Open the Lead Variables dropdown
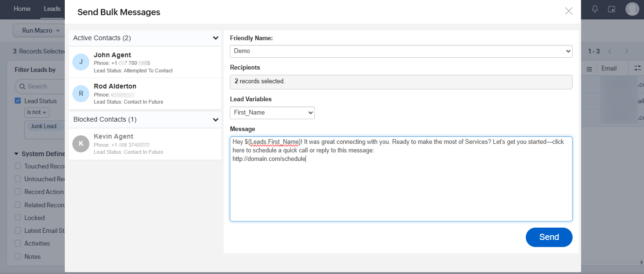Viewport: 644px width, 274px height. pos(272,113)
